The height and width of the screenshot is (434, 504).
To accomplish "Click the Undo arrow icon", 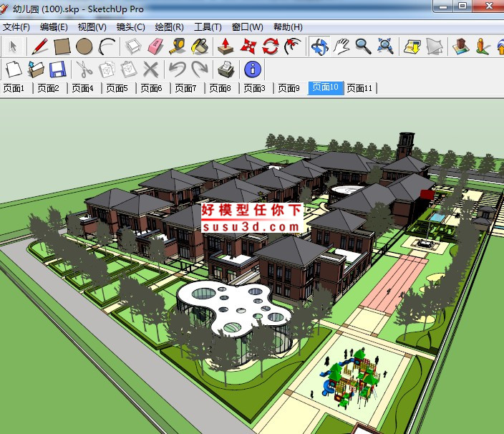I will pos(178,69).
